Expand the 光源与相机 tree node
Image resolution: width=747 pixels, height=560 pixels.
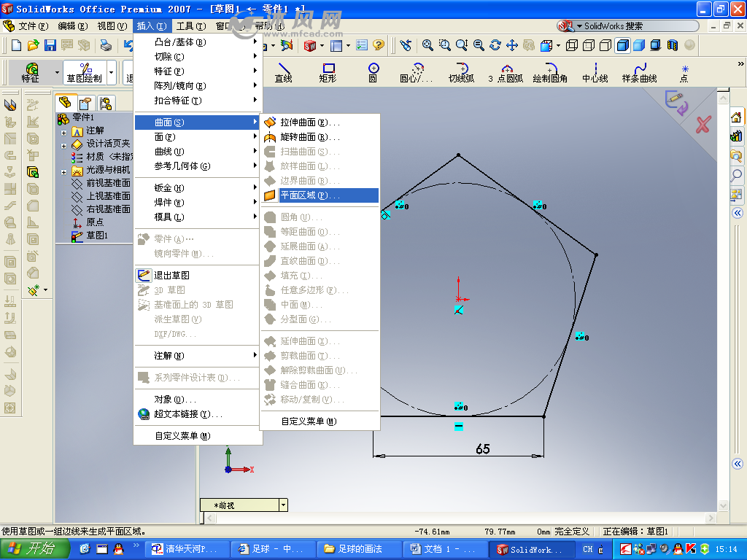tap(64, 172)
